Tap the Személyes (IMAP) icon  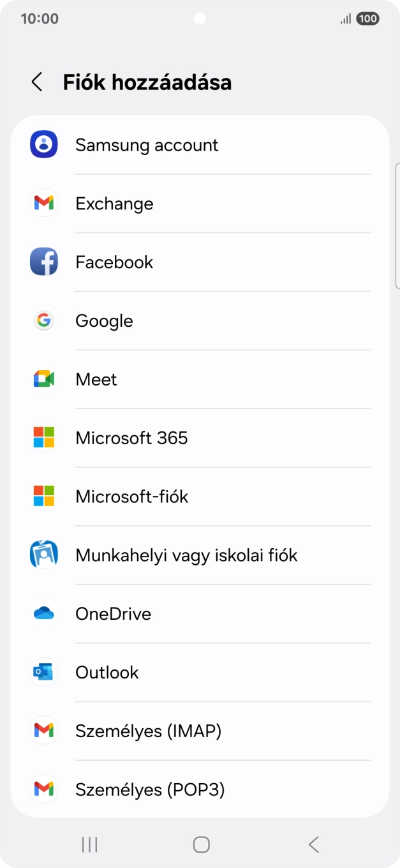[43, 731]
